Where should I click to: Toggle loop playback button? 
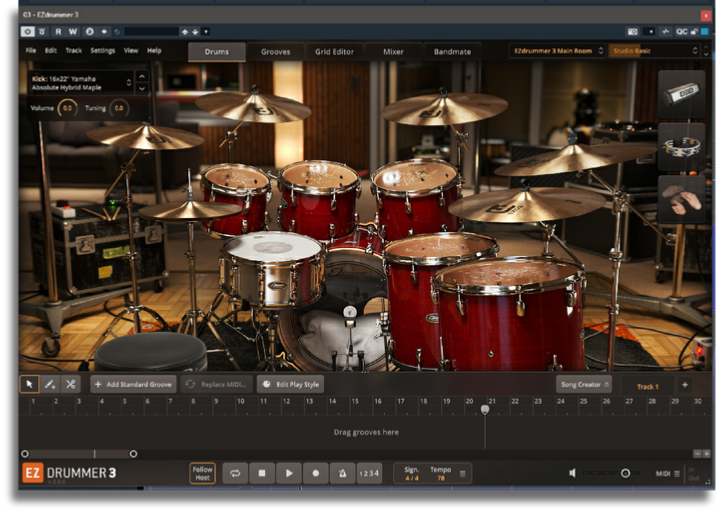click(236, 473)
